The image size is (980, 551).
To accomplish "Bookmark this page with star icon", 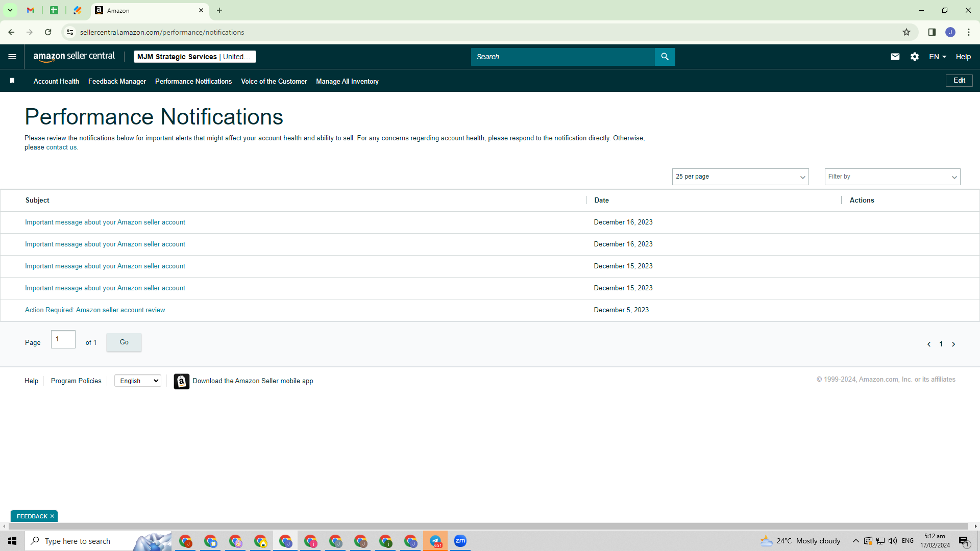I will click(x=906, y=32).
